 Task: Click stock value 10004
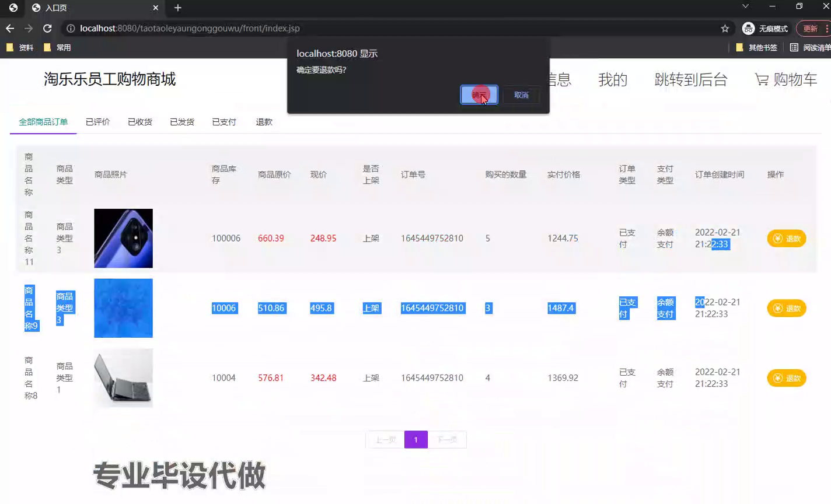224,378
